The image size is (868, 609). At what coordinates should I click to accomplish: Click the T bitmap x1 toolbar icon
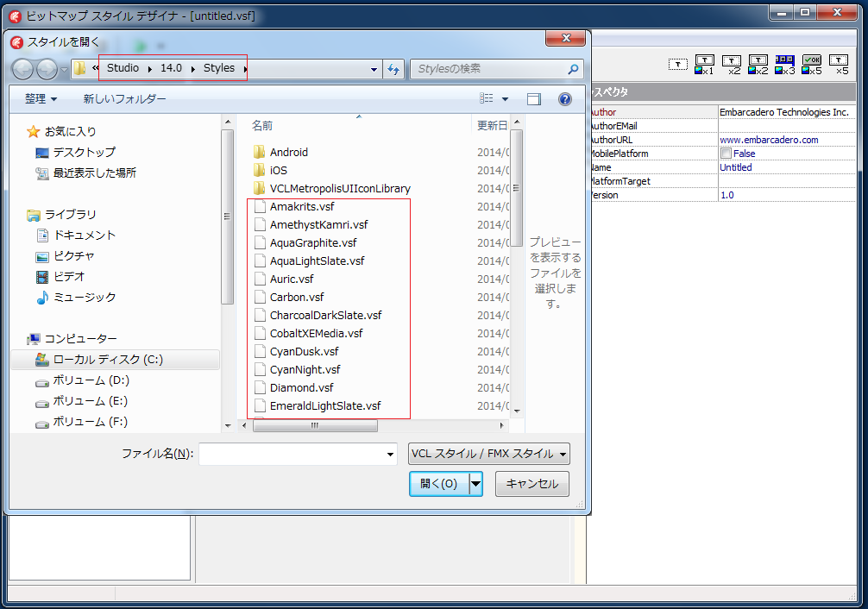705,65
